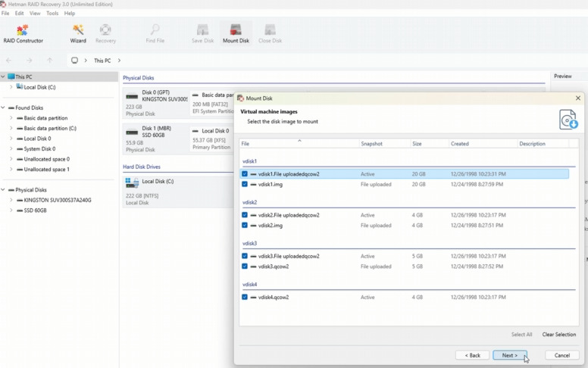Go forward with the navigation arrow
The width and height of the screenshot is (588, 368).
click(x=30, y=61)
